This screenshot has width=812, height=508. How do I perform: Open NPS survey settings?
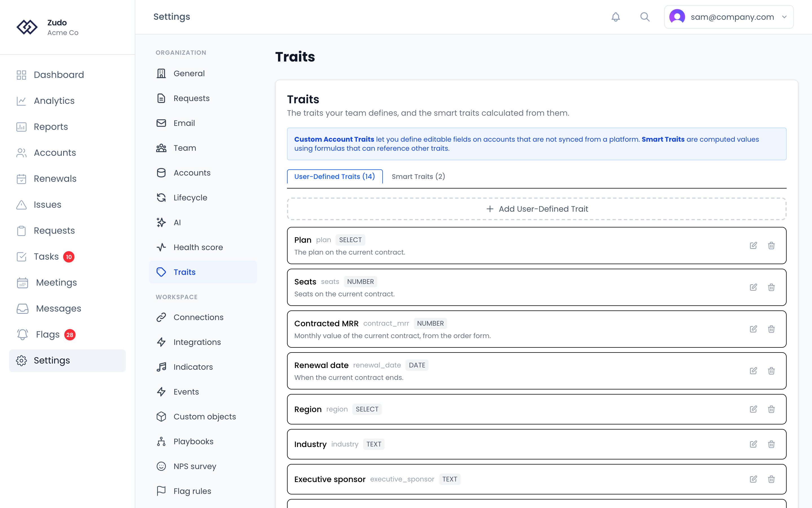[x=203, y=466]
